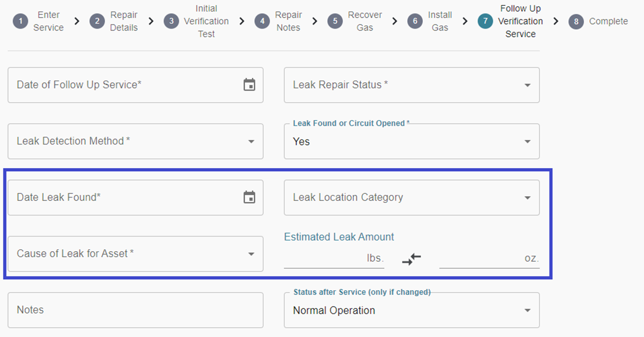Expand the Leak Repair Status dropdown
The image size is (644, 337).
pos(411,85)
